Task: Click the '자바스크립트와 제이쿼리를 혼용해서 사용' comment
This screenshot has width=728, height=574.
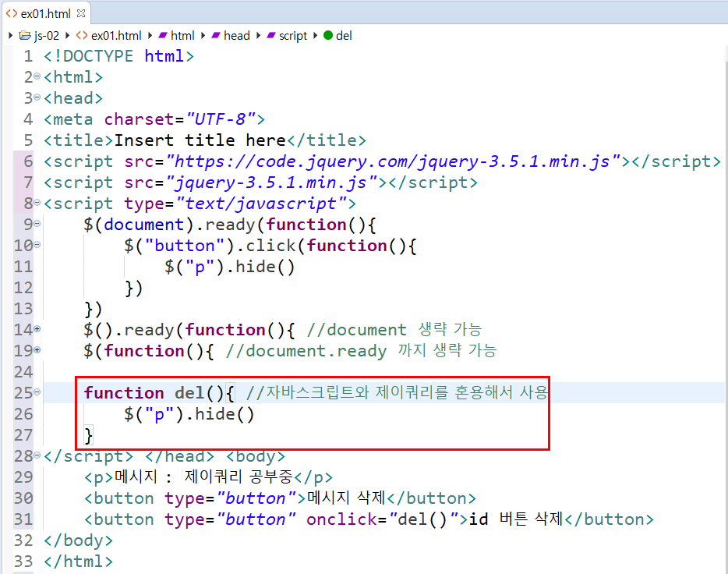Action: (x=407, y=392)
